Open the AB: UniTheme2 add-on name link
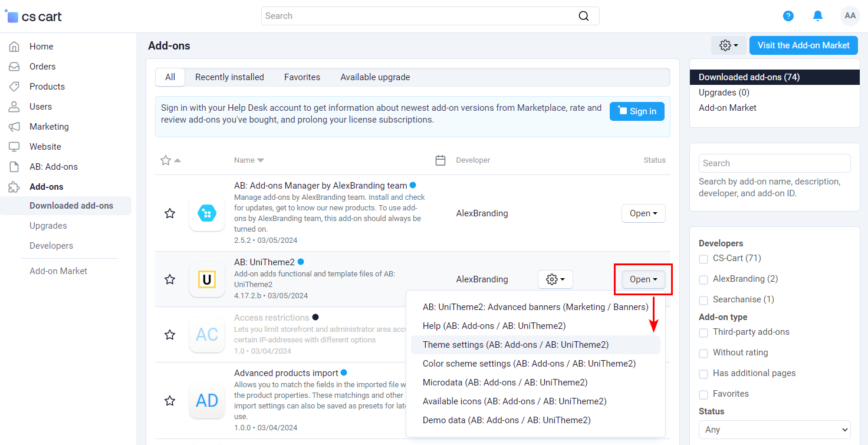Screen dimensions: 868x445 point(264,262)
